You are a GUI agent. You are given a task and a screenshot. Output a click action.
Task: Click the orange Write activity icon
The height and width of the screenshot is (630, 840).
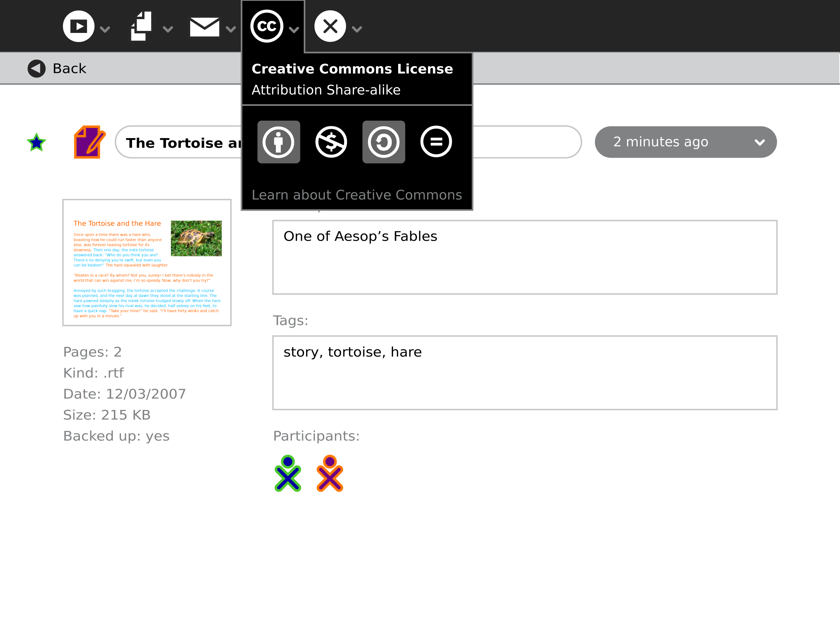89,142
